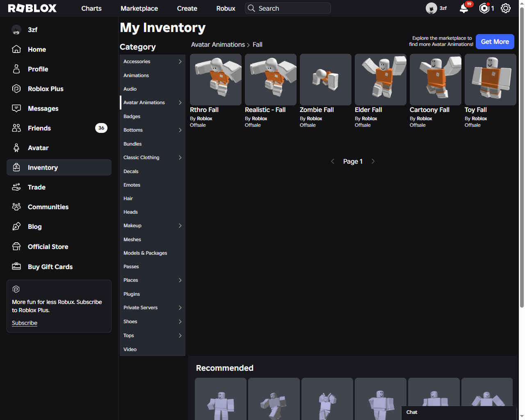Image resolution: width=525 pixels, height=420 pixels.
Task: Open the settings gear
Action: coord(506,8)
